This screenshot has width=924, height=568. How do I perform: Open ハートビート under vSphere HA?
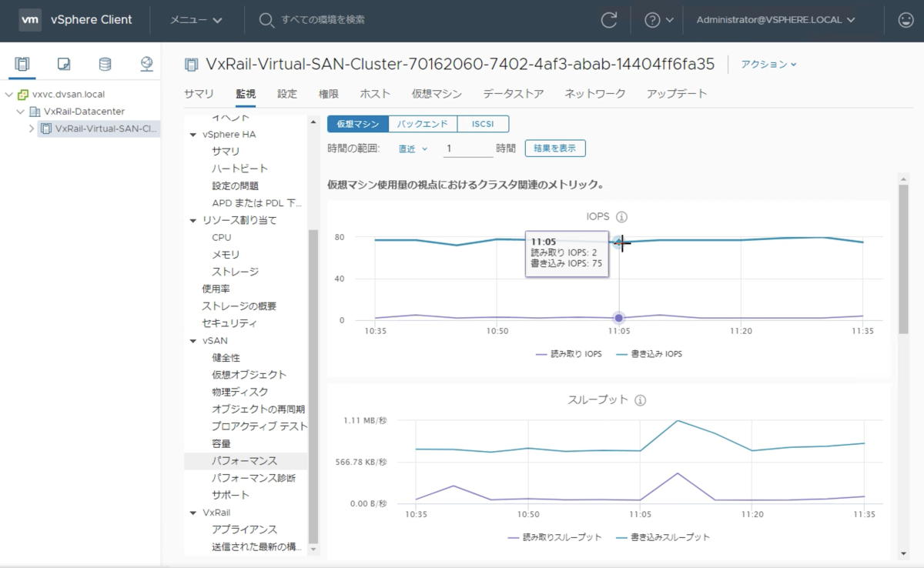pos(240,169)
